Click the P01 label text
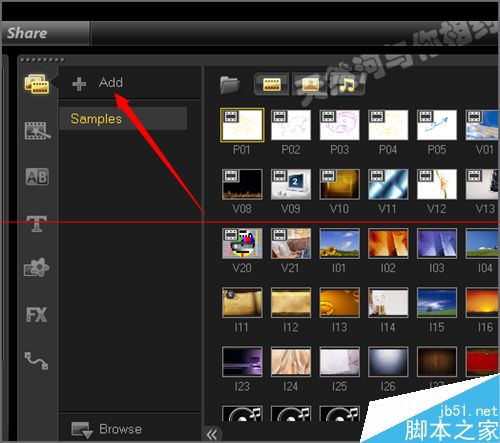Image resolution: width=500 pixels, height=443 pixels. (242, 150)
